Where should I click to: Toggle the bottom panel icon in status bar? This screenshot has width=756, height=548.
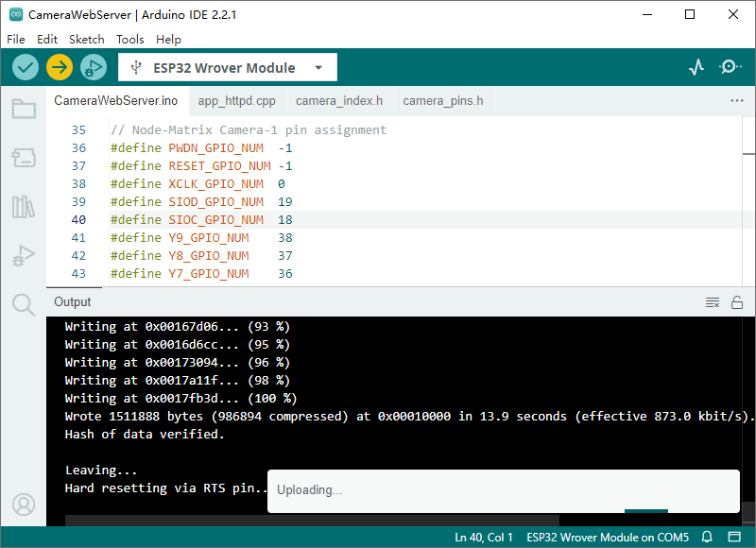[733, 538]
